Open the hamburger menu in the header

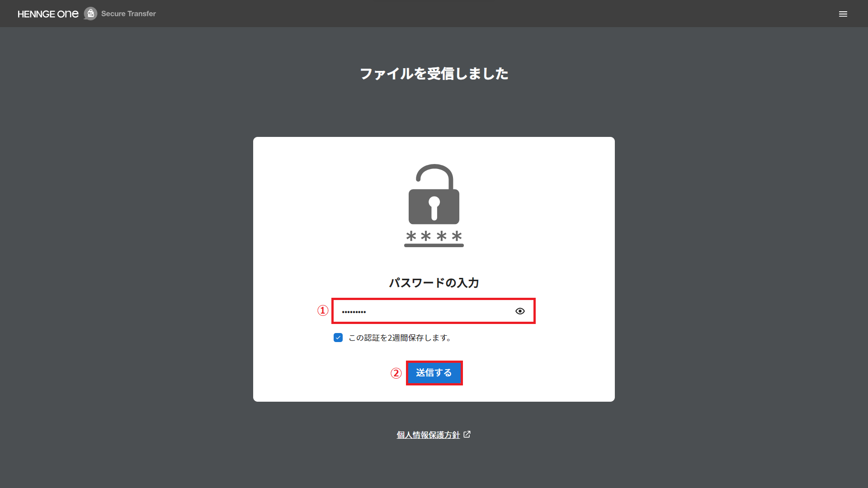(x=843, y=14)
